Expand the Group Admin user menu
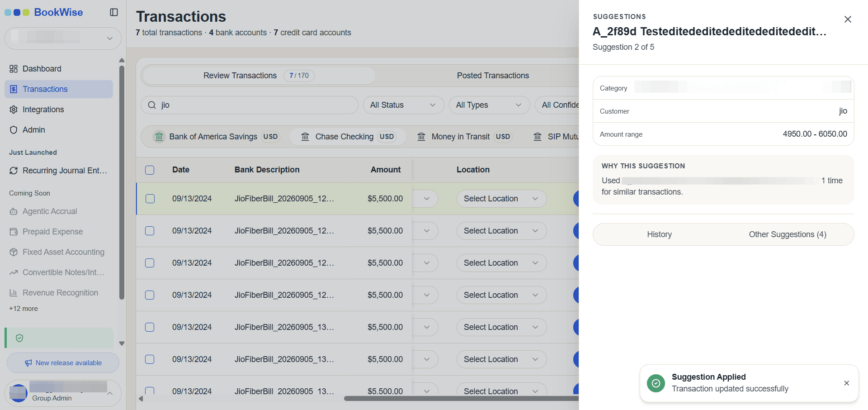868x410 pixels. tap(63, 393)
